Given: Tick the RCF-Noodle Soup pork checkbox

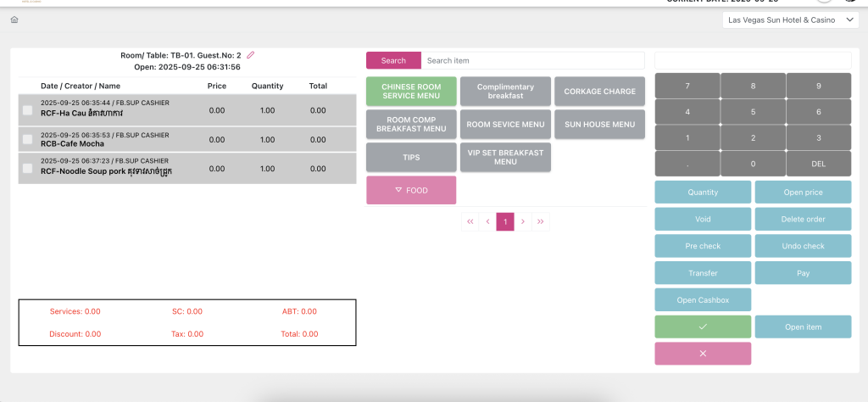Looking at the screenshot, I should (28, 169).
